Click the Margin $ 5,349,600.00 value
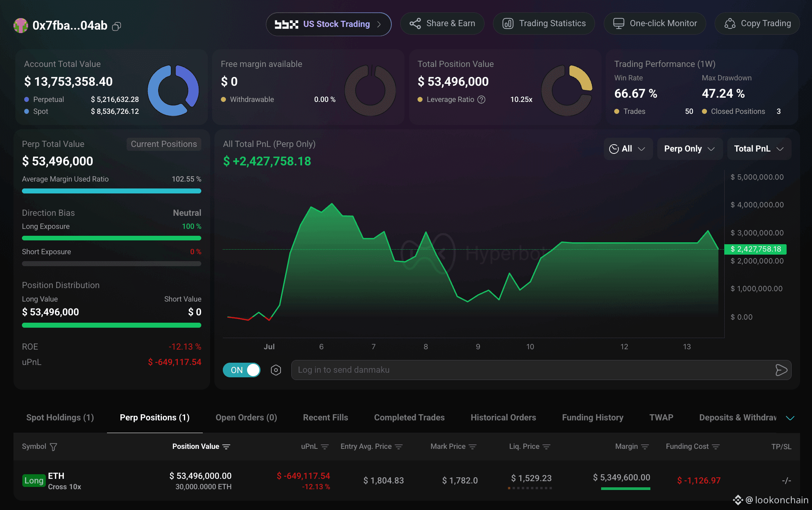The width and height of the screenshot is (812, 510). [622, 478]
